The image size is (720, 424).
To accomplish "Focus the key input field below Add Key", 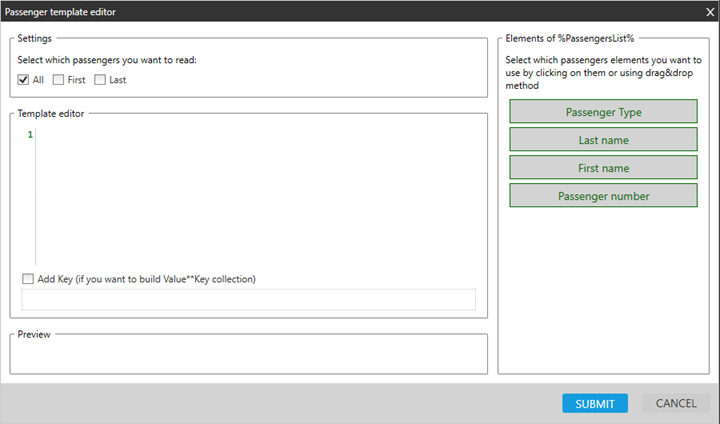I will pyautogui.click(x=249, y=300).
